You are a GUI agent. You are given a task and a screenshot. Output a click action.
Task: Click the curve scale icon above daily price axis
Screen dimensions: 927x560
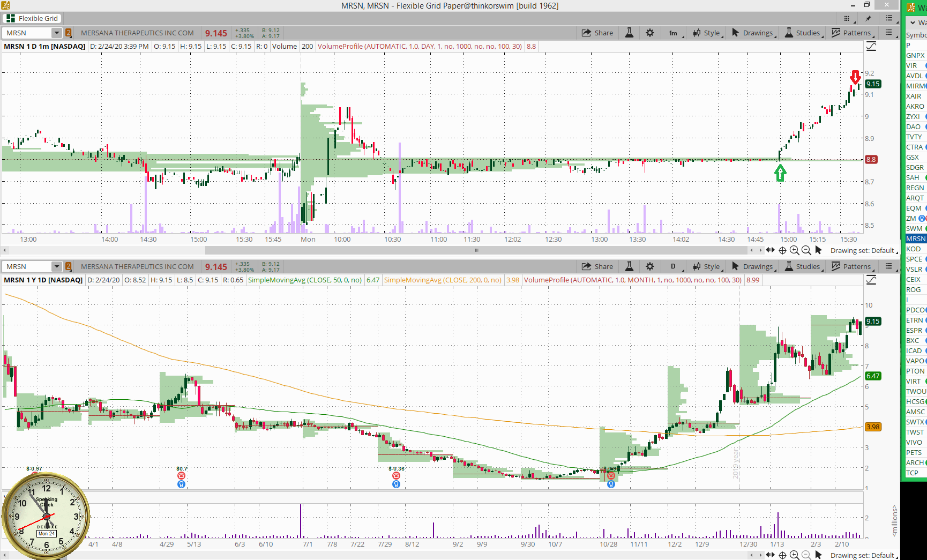[x=871, y=280]
